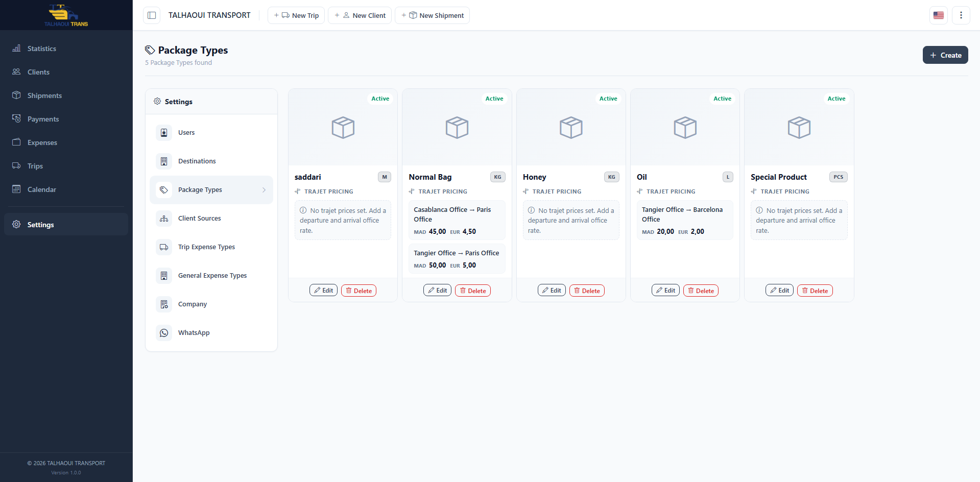Click the Company building icon
The height and width of the screenshot is (482, 980).
164,304
